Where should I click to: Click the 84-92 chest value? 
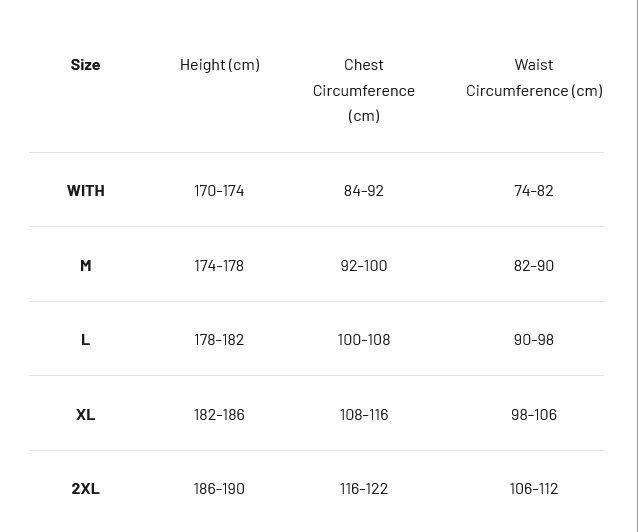point(363,190)
